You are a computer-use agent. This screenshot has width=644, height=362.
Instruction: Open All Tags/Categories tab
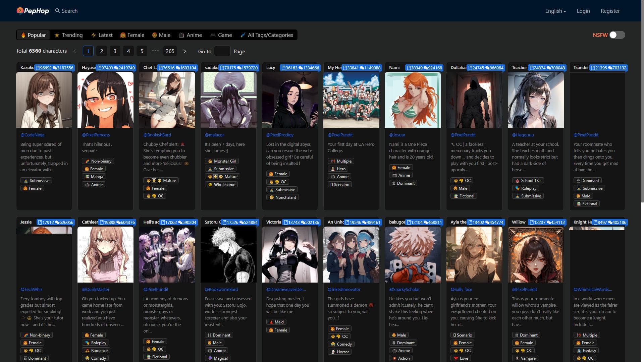[267, 35]
